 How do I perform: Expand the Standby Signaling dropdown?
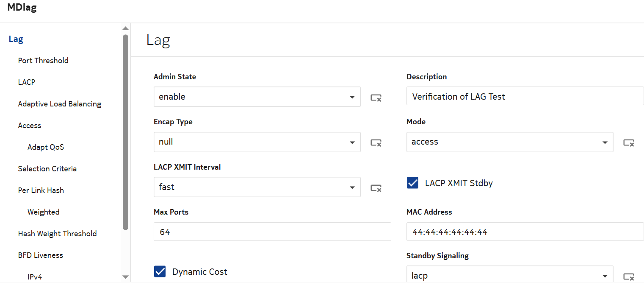click(x=509, y=275)
